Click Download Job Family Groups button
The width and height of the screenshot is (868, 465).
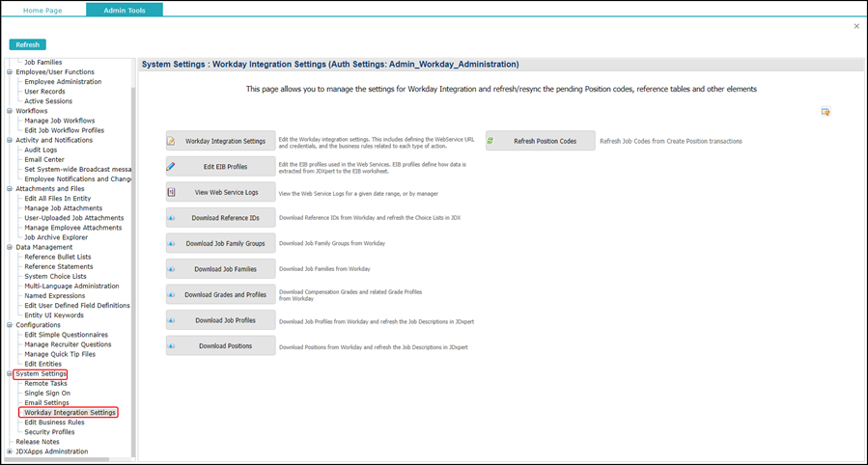pos(221,243)
